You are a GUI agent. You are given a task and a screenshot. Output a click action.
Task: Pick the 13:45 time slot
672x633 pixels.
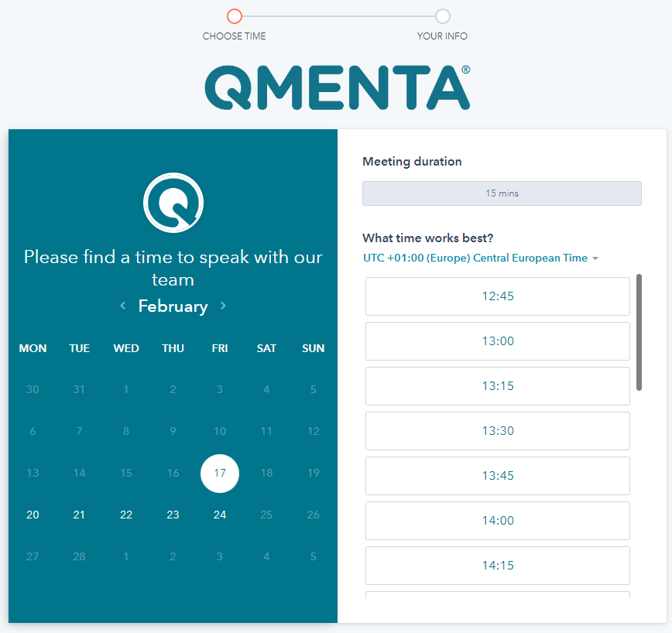[x=498, y=476]
